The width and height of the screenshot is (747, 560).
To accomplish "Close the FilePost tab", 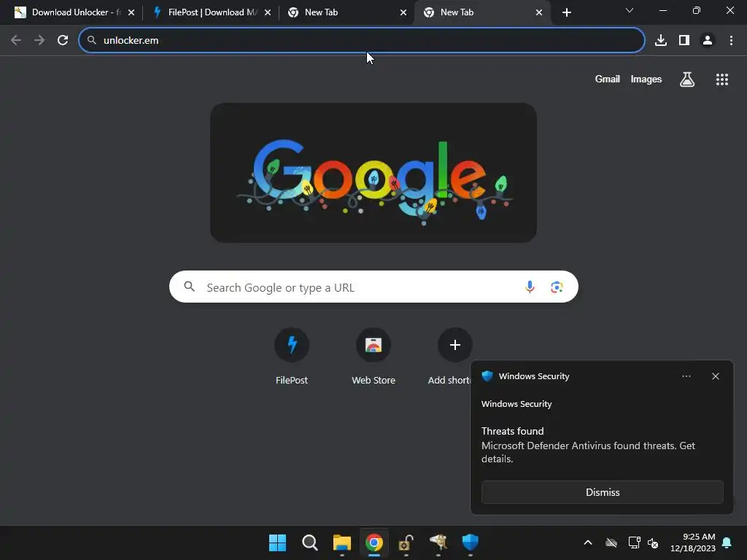I will (268, 12).
